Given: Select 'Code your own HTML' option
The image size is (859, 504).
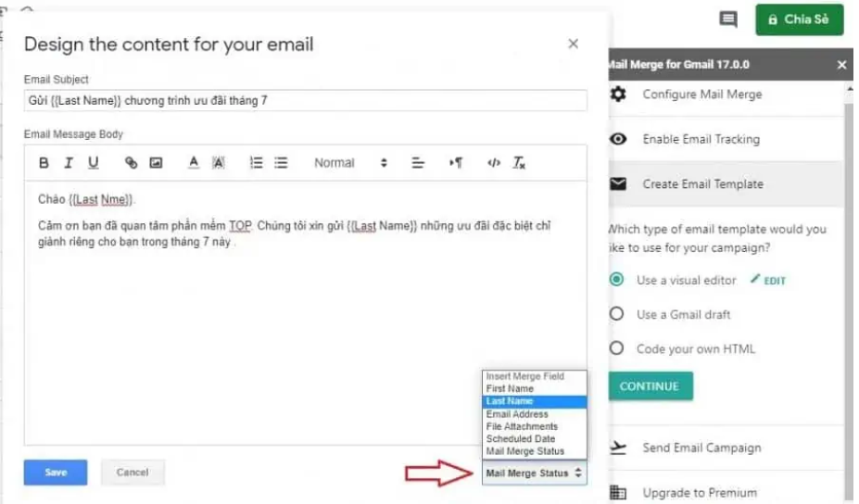Looking at the screenshot, I should (617, 348).
